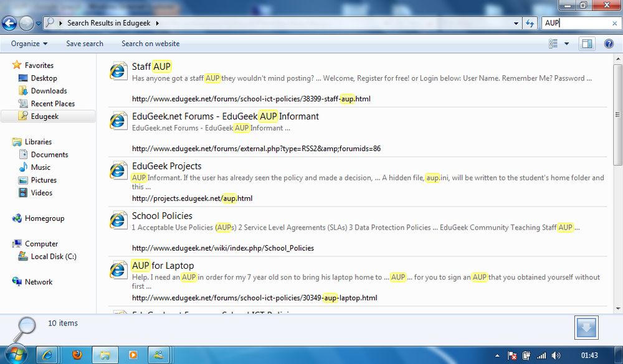This screenshot has width=623, height=364.
Task: Click the Forward navigation arrow button
Action: [x=26, y=23]
